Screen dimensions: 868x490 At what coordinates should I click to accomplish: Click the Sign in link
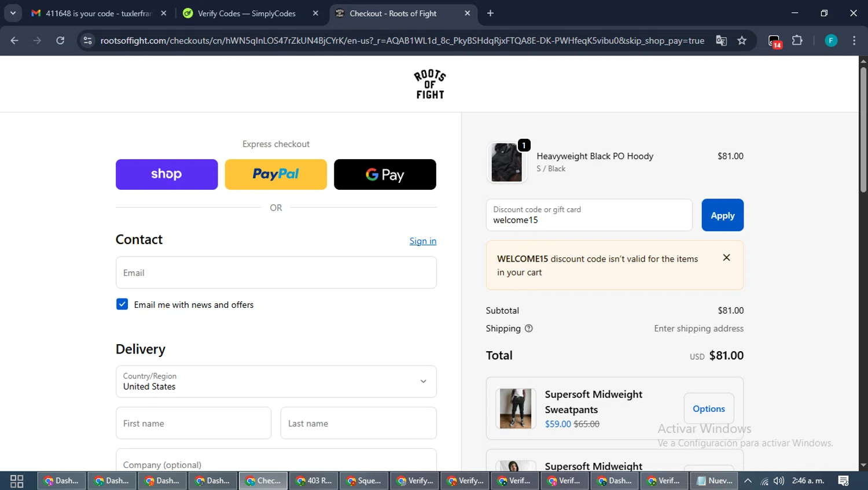423,241
